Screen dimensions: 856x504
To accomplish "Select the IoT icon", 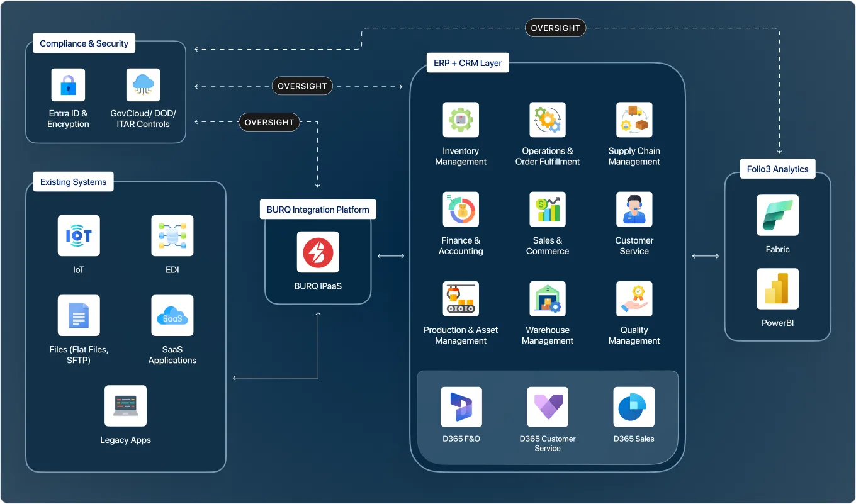I will coord(79,235).
